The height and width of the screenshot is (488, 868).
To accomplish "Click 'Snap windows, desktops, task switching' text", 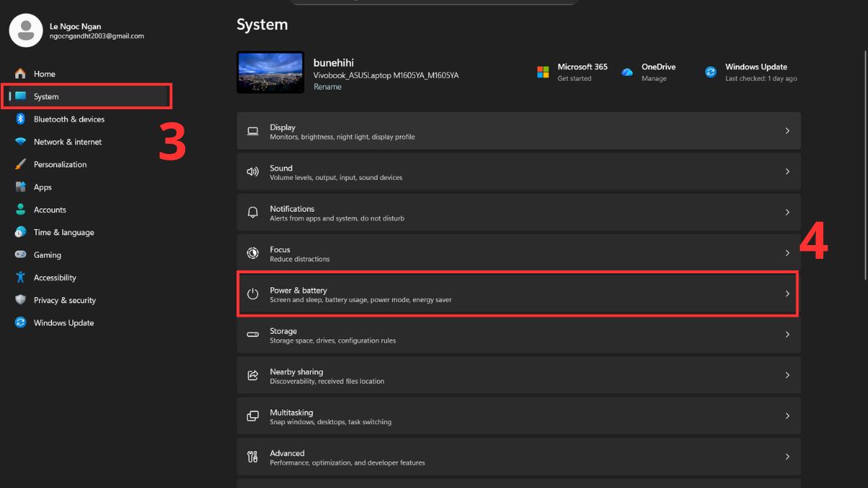I will click(331, 422).
